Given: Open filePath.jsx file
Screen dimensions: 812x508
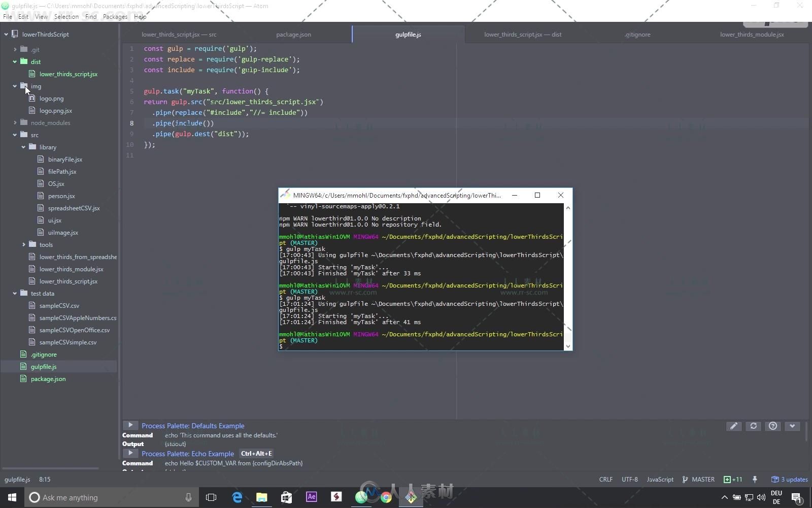Looking at the screenshot, I should point(62,172).
